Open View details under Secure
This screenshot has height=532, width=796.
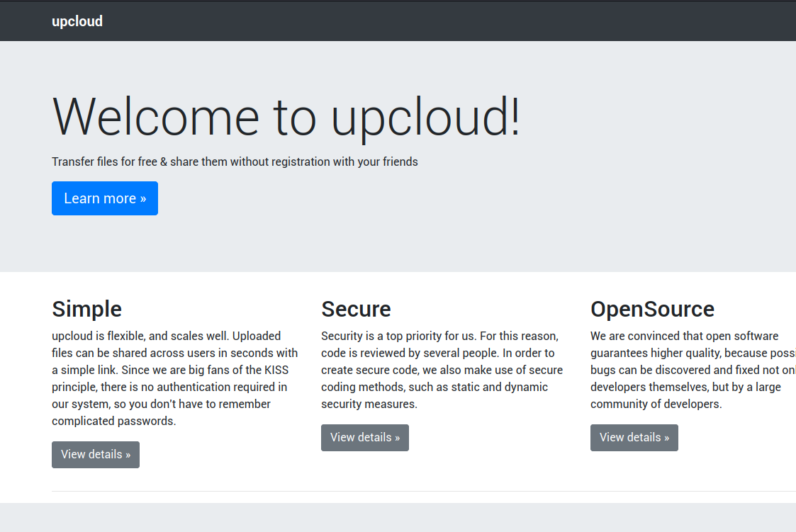(365, 438)
